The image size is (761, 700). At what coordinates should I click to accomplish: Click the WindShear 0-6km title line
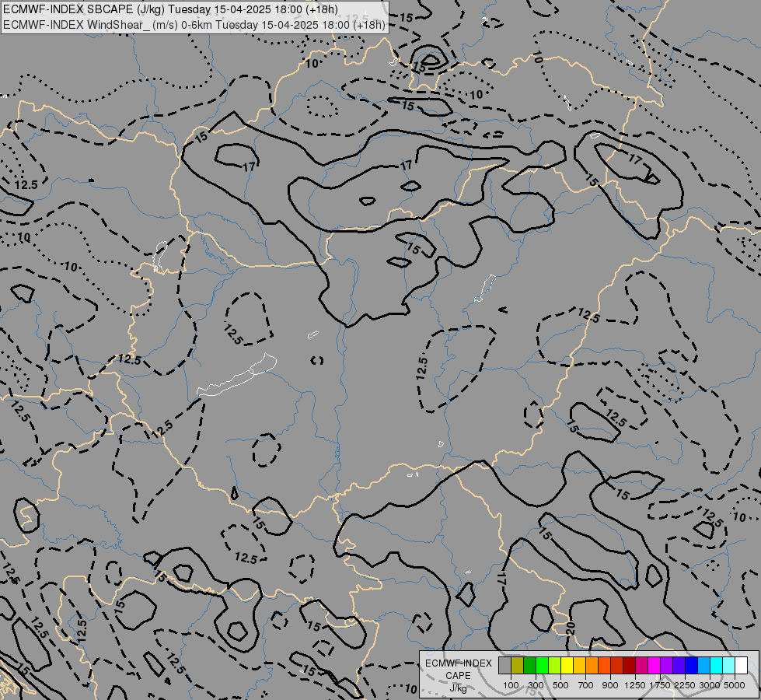[194, 25]
